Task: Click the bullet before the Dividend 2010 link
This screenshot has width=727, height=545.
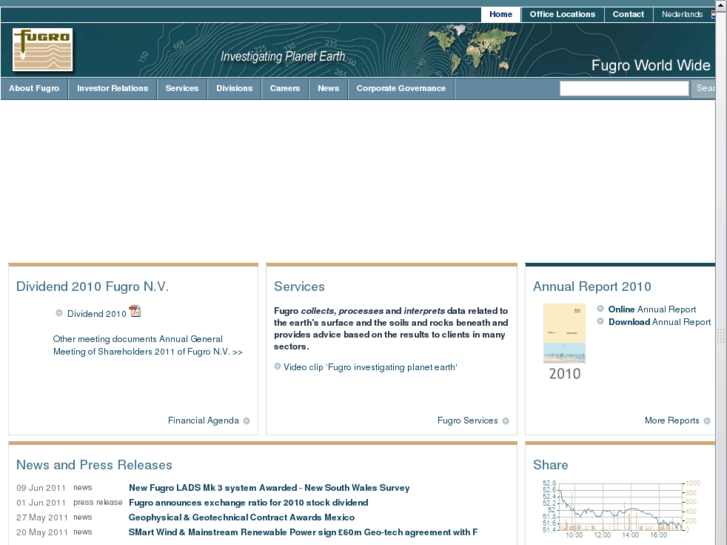Action: (59, 313)
